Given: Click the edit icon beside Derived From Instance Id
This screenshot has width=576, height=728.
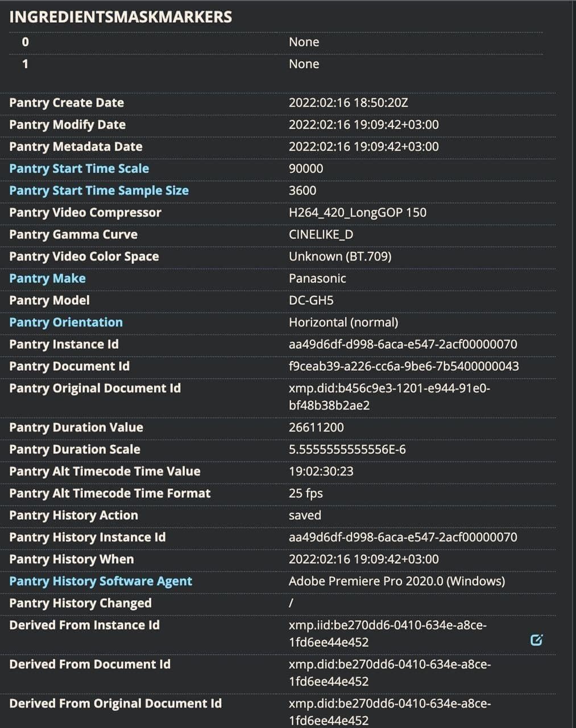Looking at the screenshot, I should pyautogui.click(x=536, y=640).
